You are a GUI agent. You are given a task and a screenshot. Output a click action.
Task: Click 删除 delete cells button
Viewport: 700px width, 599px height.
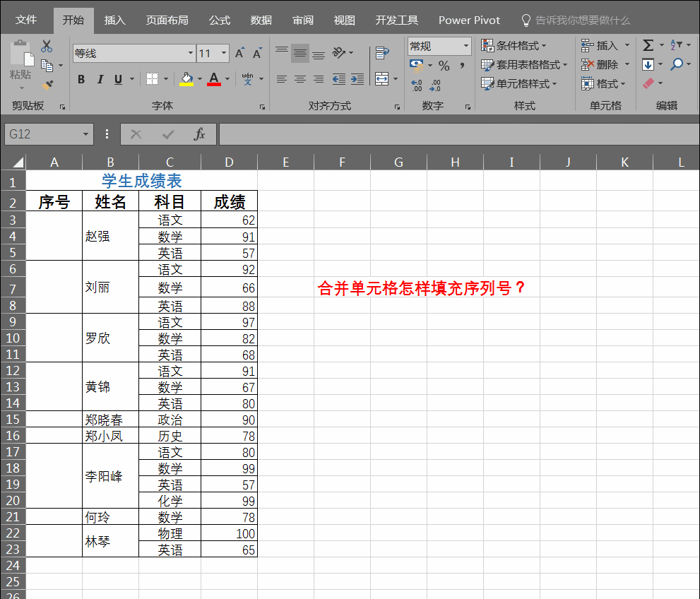coord(600,65)
